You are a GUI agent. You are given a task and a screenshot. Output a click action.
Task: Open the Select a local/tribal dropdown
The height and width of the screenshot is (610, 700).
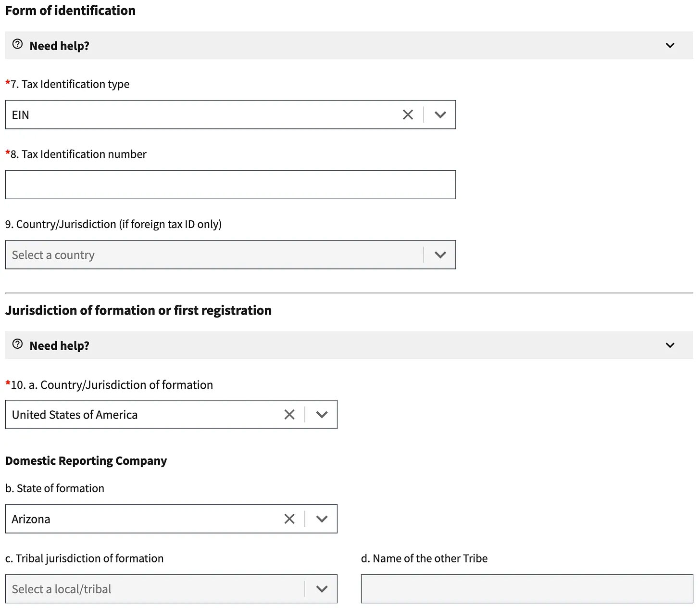pos(322,588)
